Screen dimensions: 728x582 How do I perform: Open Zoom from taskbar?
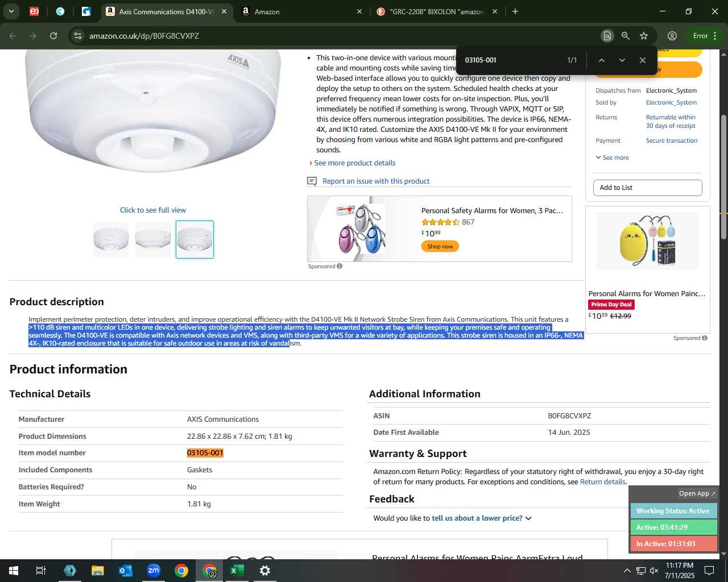[154, 571]
